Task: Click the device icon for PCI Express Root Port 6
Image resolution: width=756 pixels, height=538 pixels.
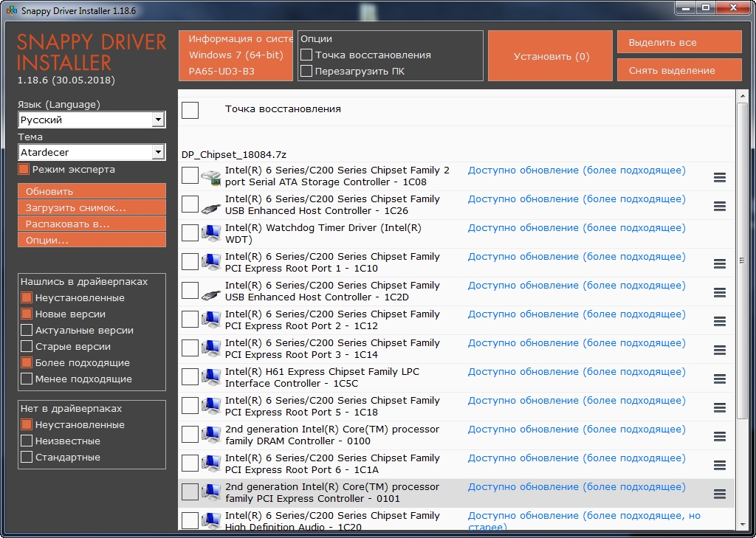Action: click(x=210, y=464)
